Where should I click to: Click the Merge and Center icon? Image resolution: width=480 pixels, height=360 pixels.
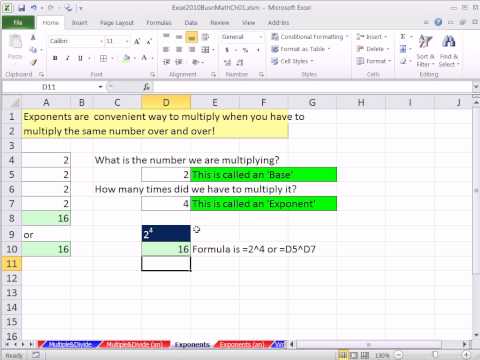click(206, 50)
